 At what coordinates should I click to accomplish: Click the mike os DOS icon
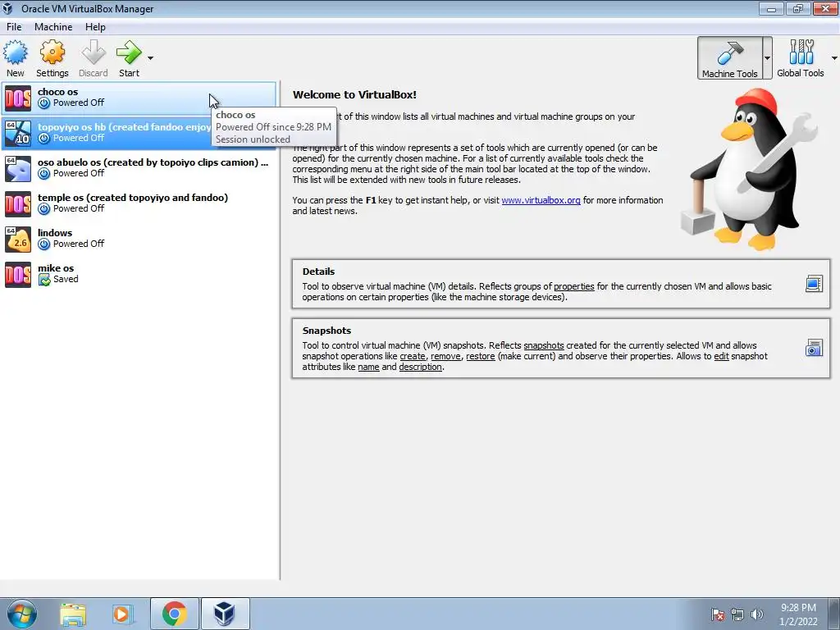click(x=18, y=275)
